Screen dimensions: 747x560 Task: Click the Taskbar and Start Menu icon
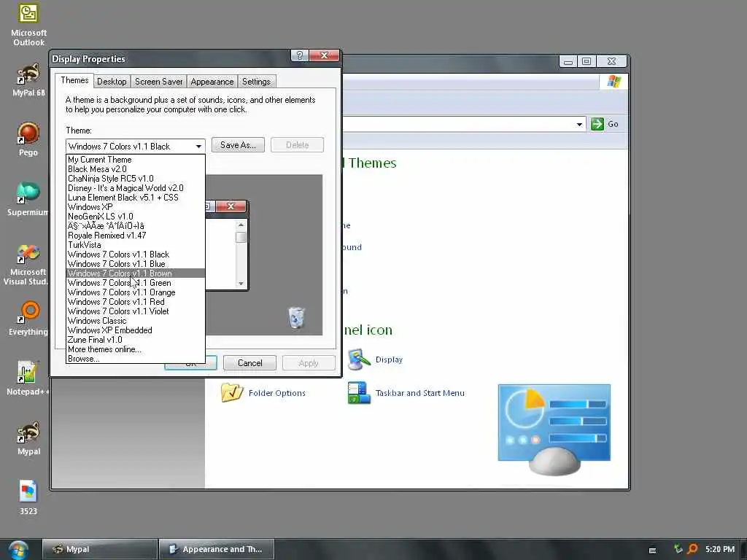pos(359,393)
